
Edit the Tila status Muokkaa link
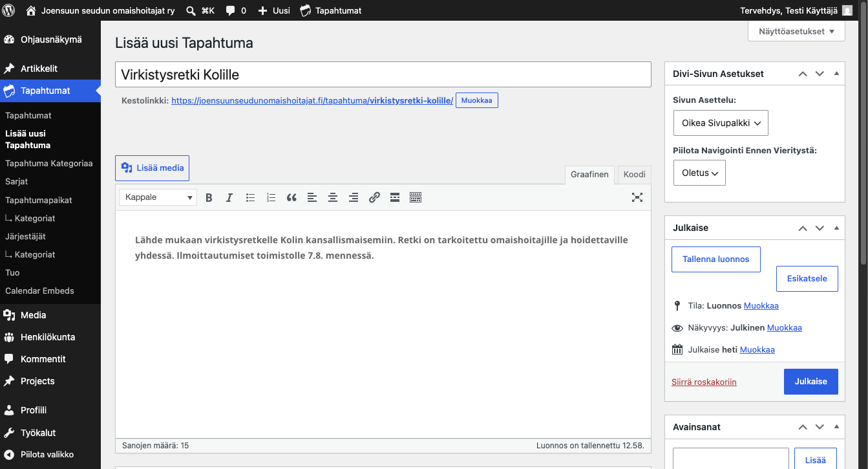pos(761,306)
